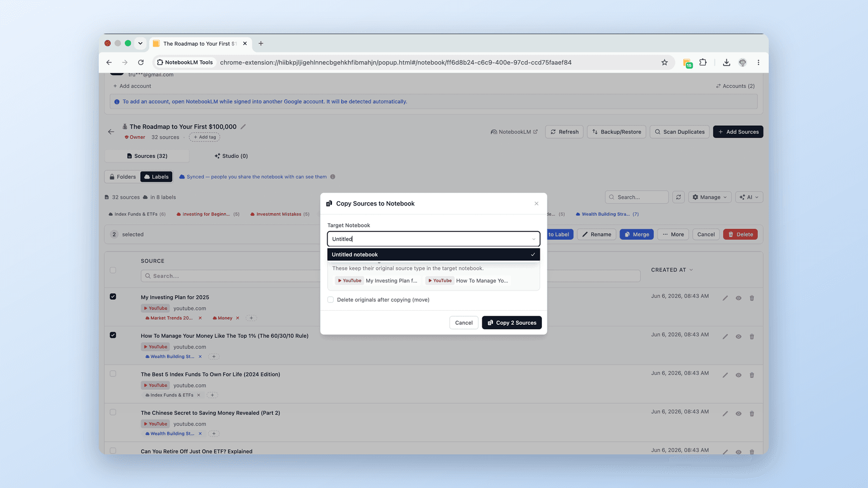Viewport: 868px width, 488px height.
Task: Preview My Investing Plan for 2025 eye icon
Action: point(738,298)
